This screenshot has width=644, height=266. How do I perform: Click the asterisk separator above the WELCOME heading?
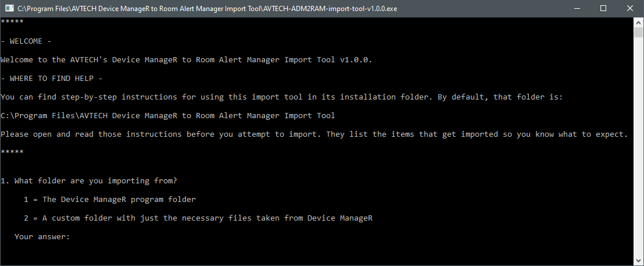pos(12,23)
